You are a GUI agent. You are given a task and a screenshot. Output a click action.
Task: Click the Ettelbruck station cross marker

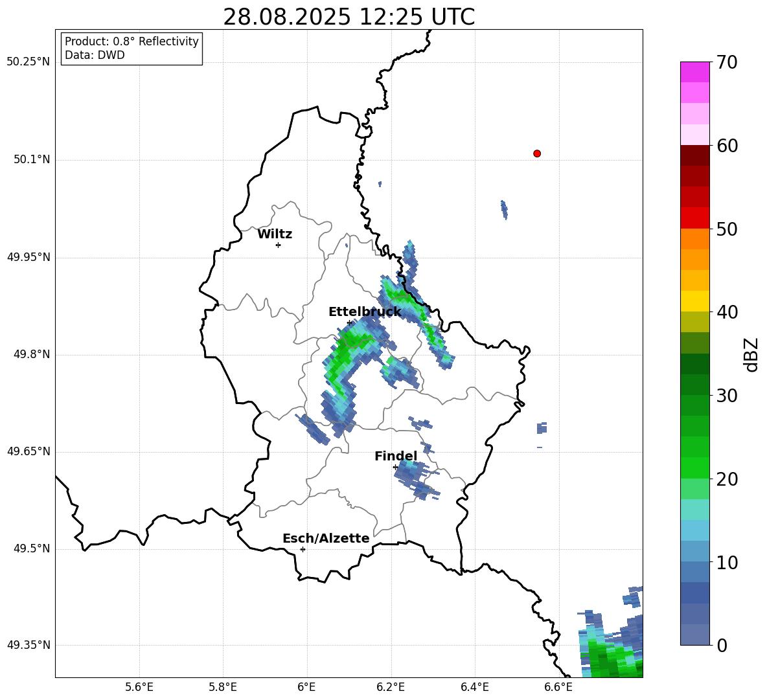coord(349,323)
